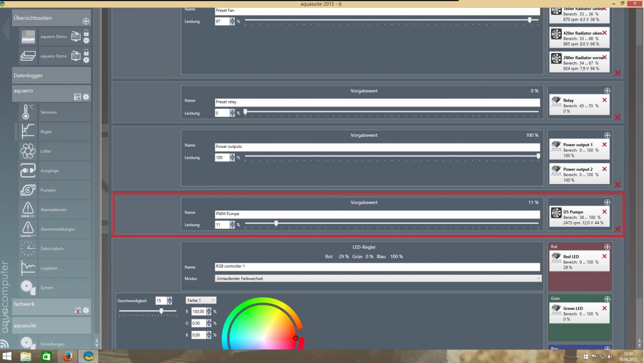This screenshot has height=363, width=644.
Task: Open Pumpen via pump icon
Action: point(28,190)
